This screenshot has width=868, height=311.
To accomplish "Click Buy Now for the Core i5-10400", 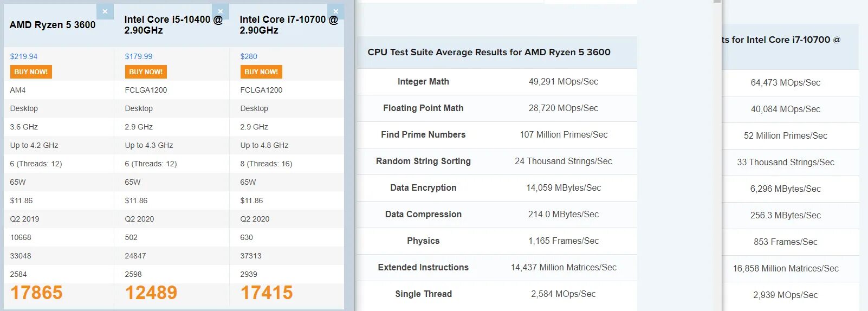I will coord(146,72).
